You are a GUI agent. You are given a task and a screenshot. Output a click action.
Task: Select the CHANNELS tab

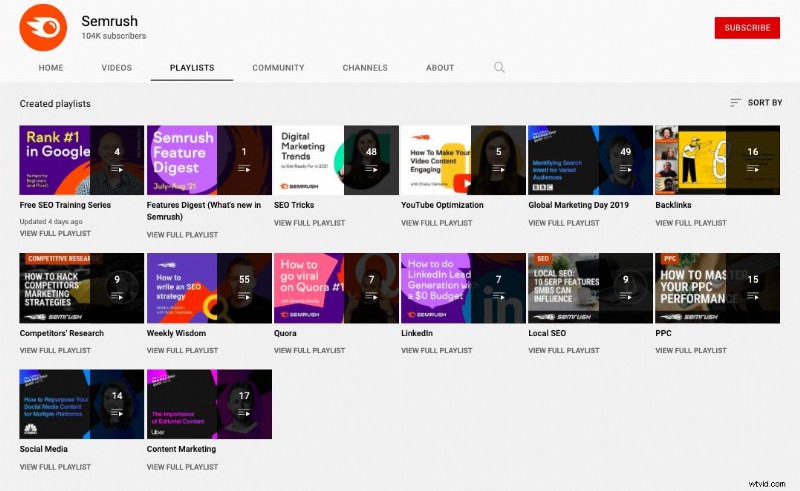click(365, 67)
